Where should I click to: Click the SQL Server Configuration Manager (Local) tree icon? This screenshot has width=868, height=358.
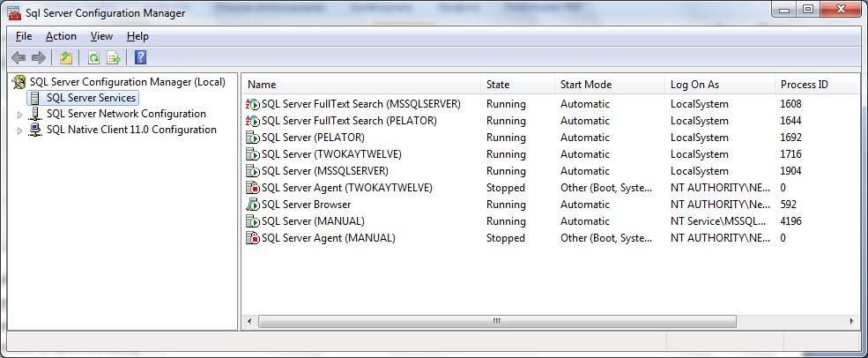click(x=19, y=82)
